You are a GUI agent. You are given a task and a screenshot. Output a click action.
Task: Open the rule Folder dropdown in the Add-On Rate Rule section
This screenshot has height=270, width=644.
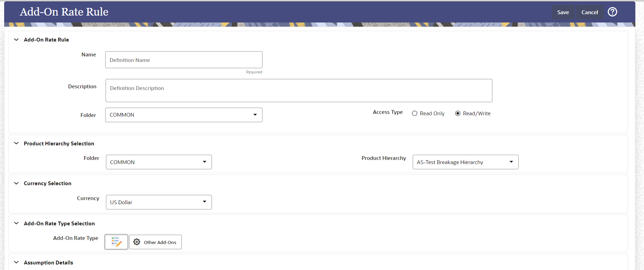pyautogui.click(x=184, y=115)
